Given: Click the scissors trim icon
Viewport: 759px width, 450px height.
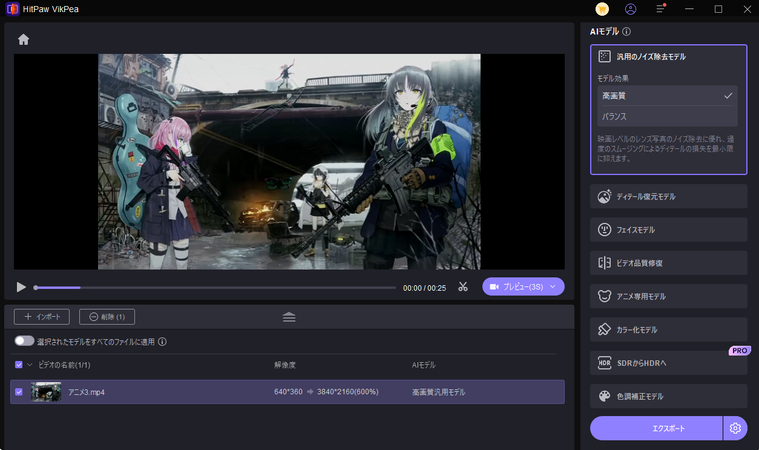Looking at the screenshot, I should coord(463,287).
